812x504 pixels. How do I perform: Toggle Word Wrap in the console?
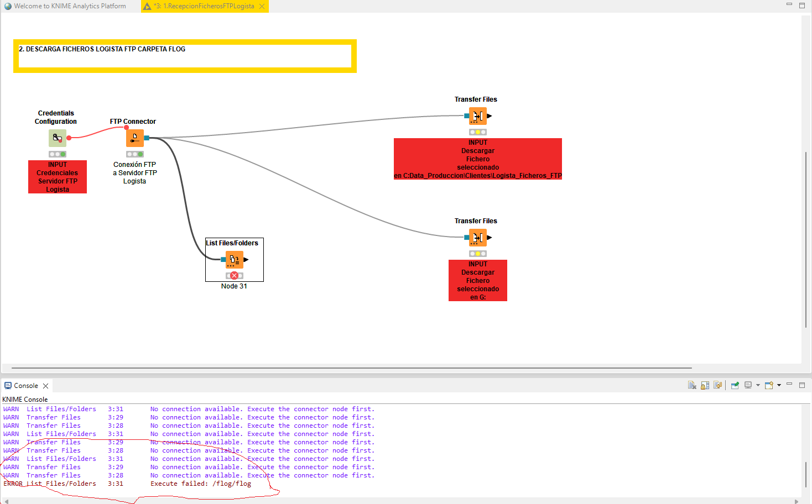coord(717,385)
